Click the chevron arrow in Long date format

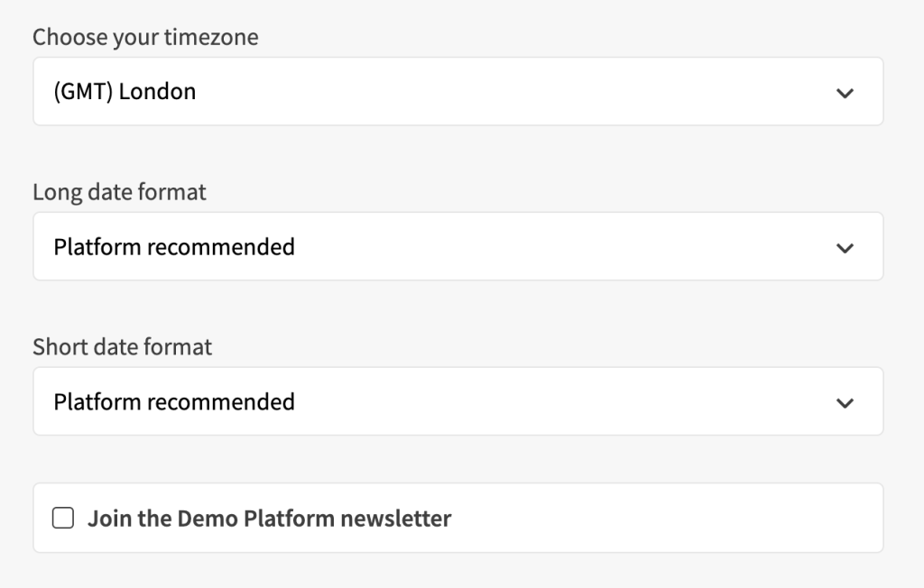pyautogui.click(x=845, y=247)
